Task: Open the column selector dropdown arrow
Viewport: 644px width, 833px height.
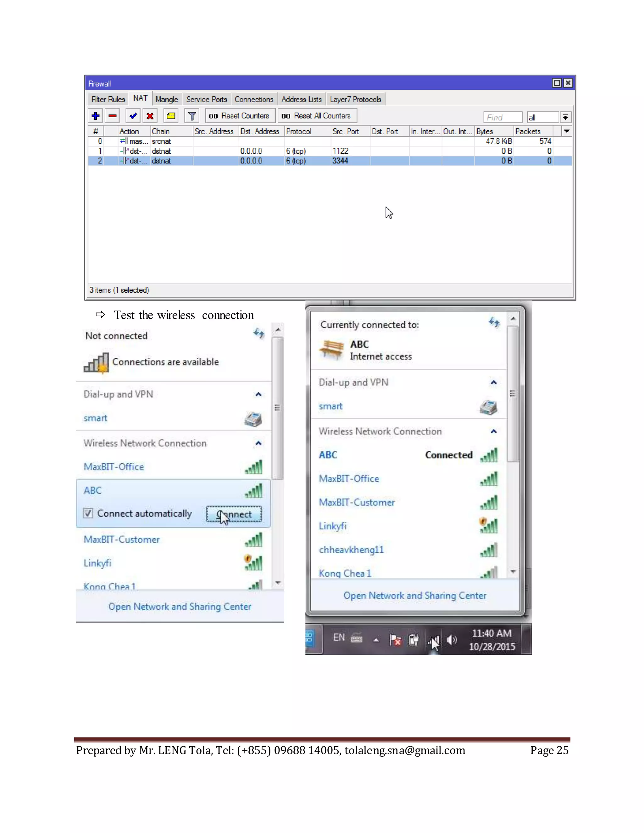Action: [x=567, y=131]
